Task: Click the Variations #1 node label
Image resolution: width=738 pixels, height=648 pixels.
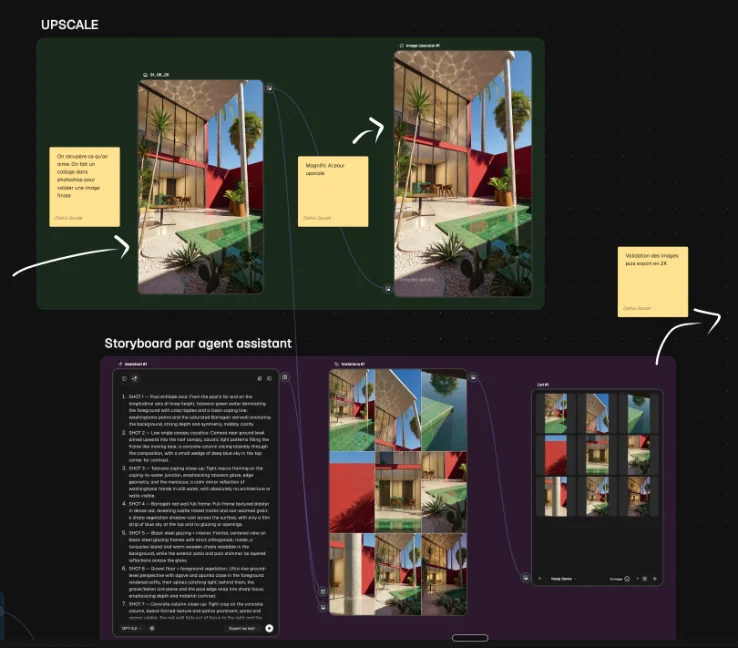Action: [x=349, y=364]
